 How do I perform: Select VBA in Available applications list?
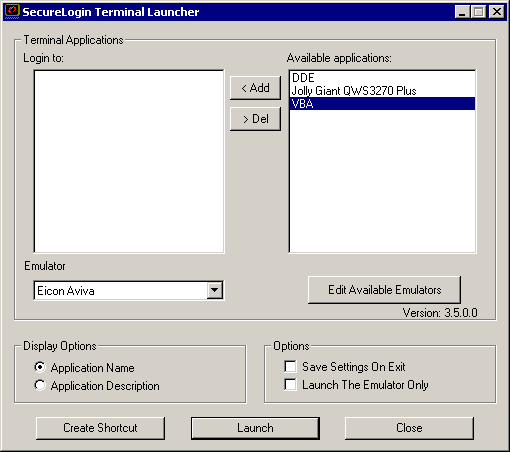382,104
